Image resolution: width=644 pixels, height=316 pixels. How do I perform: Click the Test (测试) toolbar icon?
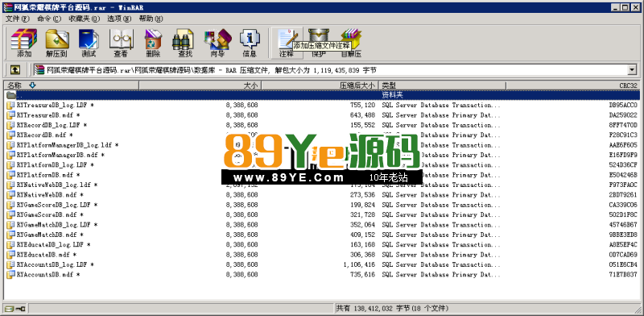click(89, 43)
